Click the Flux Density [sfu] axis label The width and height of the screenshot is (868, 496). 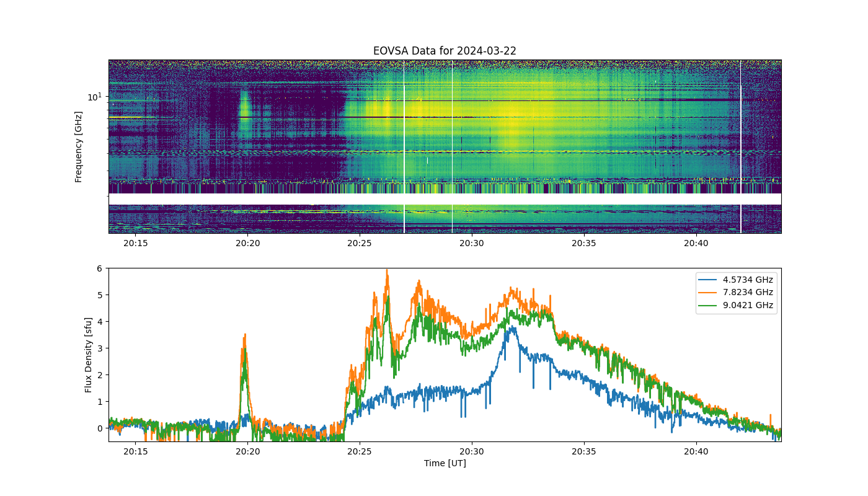click(x=89, y=355)
